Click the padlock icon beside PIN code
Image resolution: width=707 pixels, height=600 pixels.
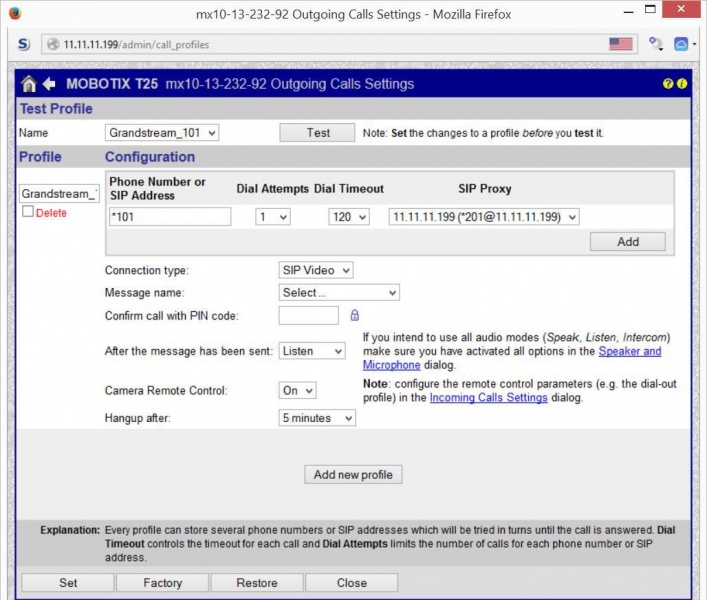point(355,315)
